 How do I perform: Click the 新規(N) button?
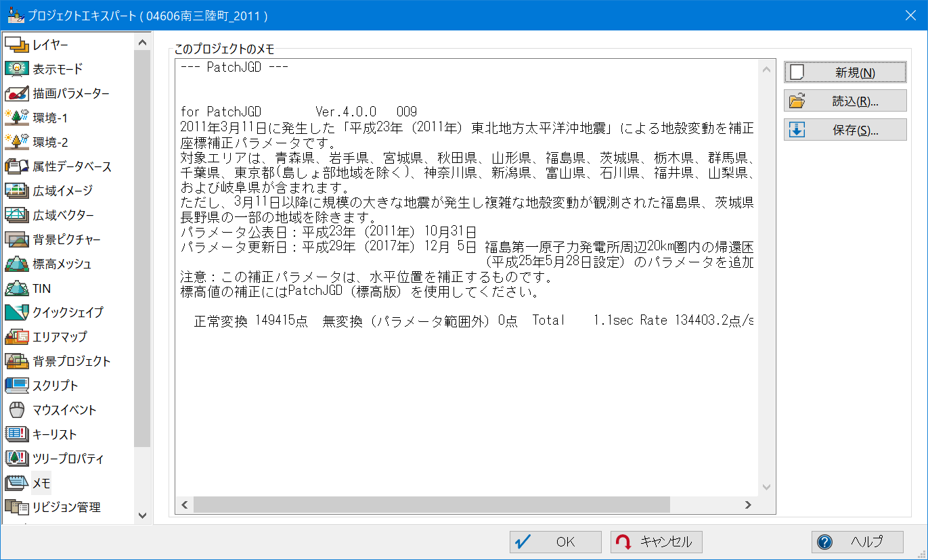point(845,72)
